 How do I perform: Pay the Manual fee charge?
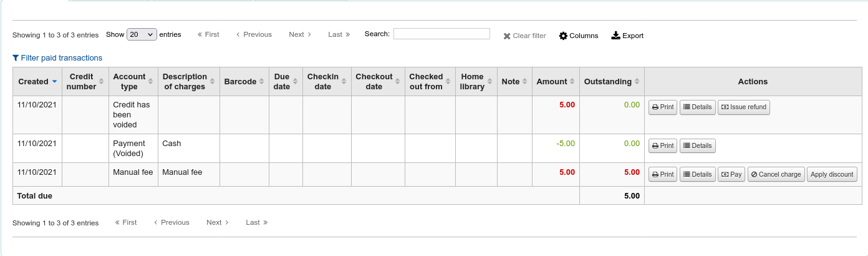click(731, 174)
